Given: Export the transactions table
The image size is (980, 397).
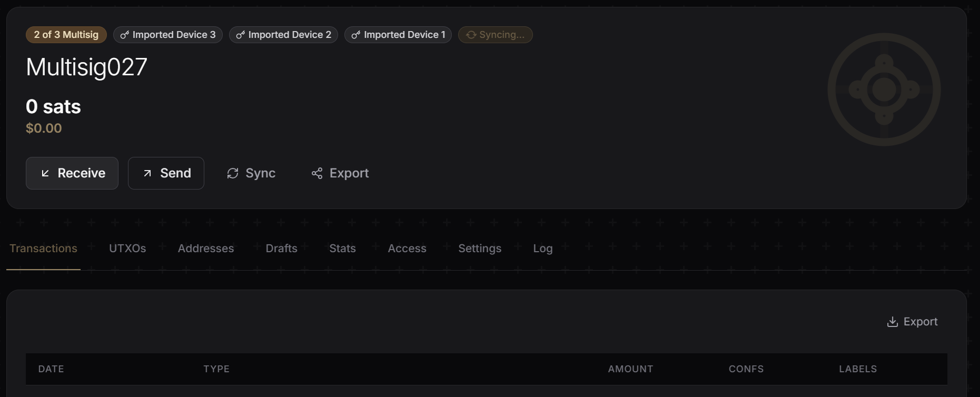Looking at the screenshot, I should (913, 322).
